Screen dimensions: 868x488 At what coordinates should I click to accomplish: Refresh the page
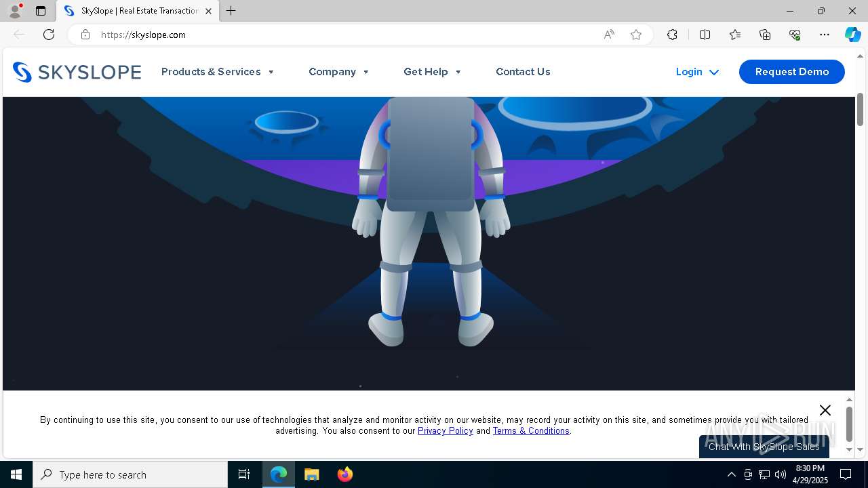tap(49, 35)
